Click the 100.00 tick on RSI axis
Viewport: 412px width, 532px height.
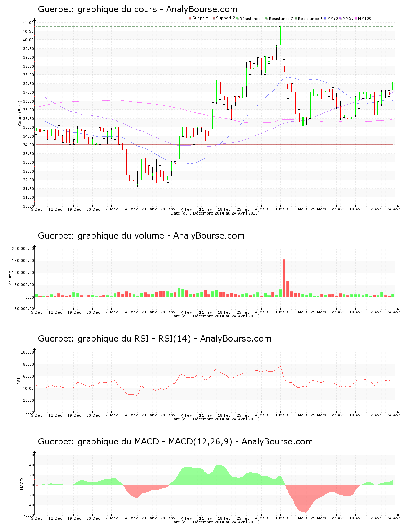coord(27,352)
